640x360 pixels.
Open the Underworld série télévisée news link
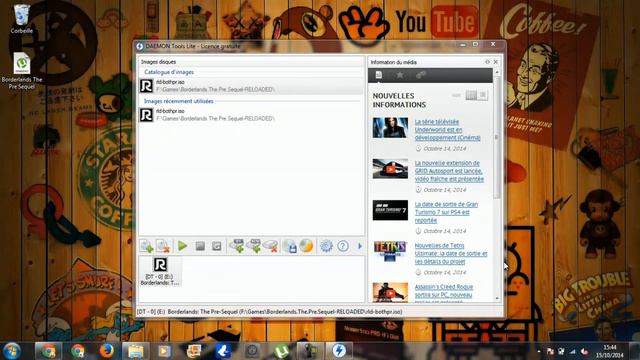click(447, 130)
